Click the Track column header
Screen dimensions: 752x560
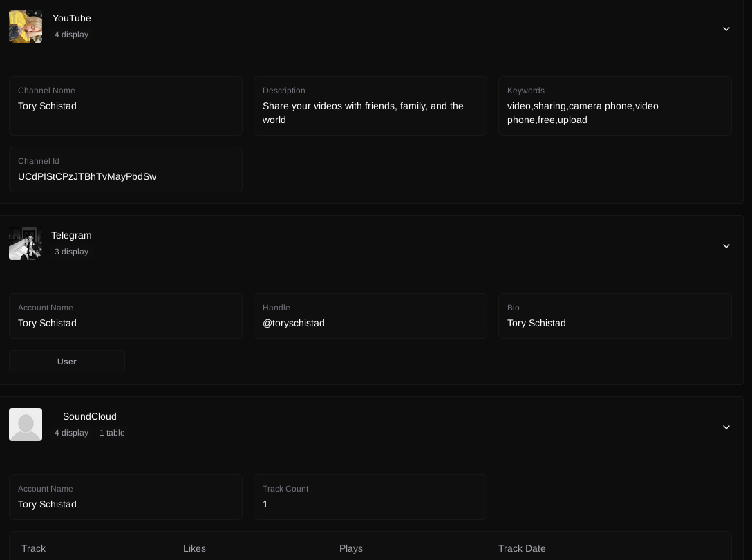[x=34, y=548]
